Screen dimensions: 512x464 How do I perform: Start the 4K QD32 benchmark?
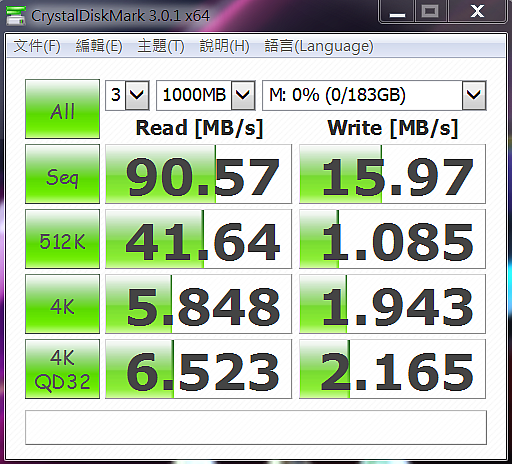(62, 369)
